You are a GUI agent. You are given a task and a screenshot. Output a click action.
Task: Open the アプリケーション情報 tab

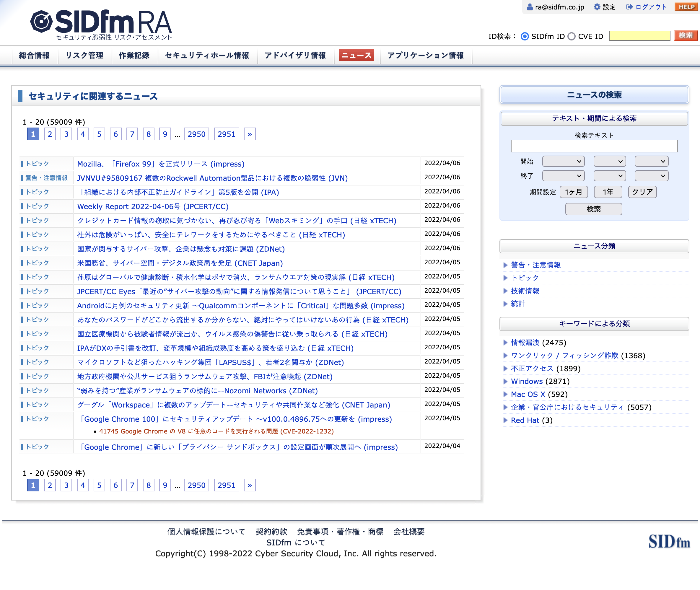click(x=426, y=56)
